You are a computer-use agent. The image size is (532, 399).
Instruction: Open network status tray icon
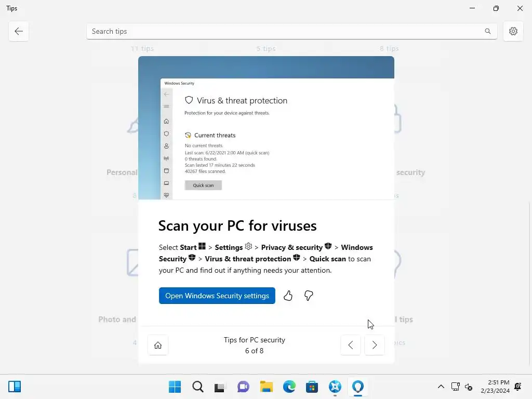[455, 387]
